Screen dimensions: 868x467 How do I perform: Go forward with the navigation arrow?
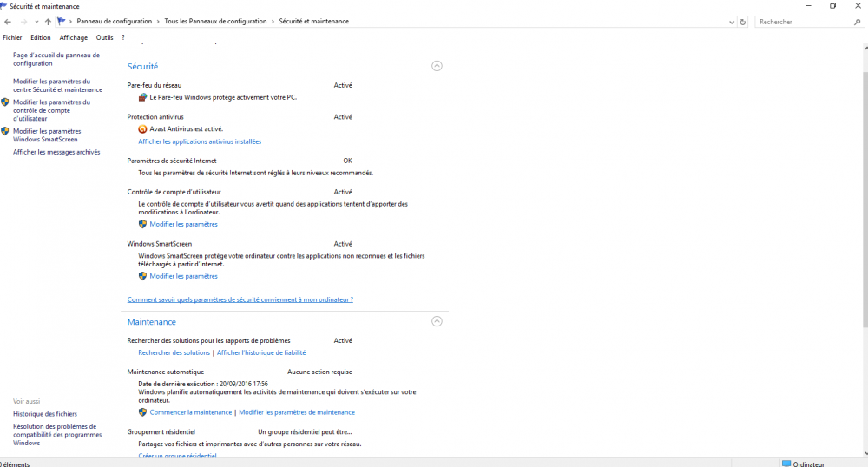click(x=23, y=22)
